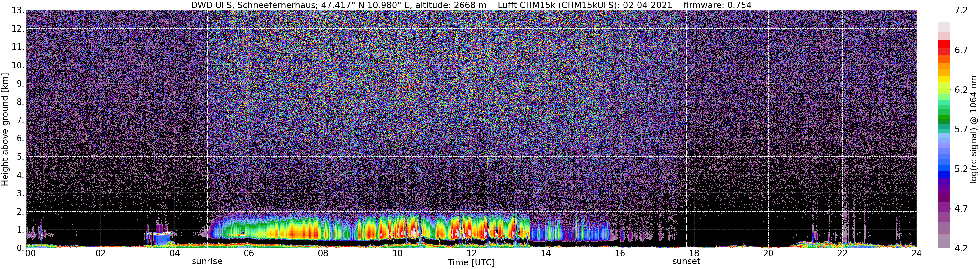This screenshot has width=980, height=269.
Task: Click the 16 tick on the time axis
Action: (620, 254)
